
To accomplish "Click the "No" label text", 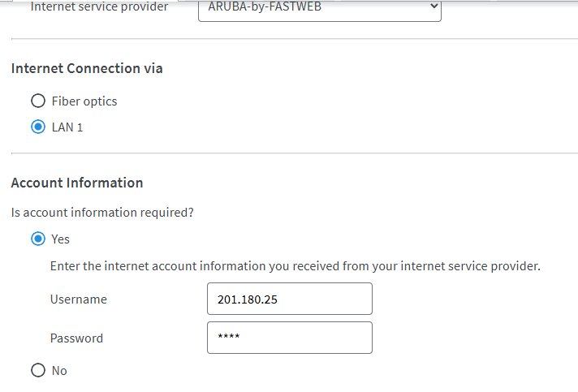I will point(58,370).
